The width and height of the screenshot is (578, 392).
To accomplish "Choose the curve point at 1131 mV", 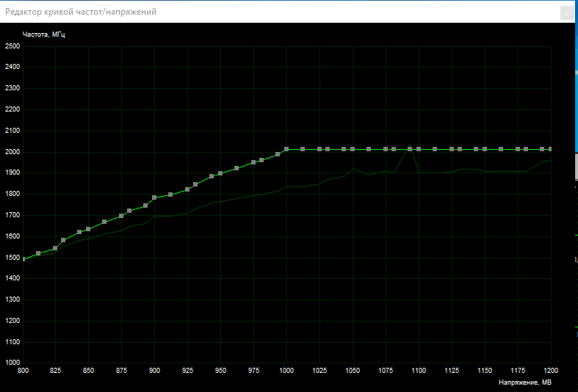I will (x=460, y=149).
